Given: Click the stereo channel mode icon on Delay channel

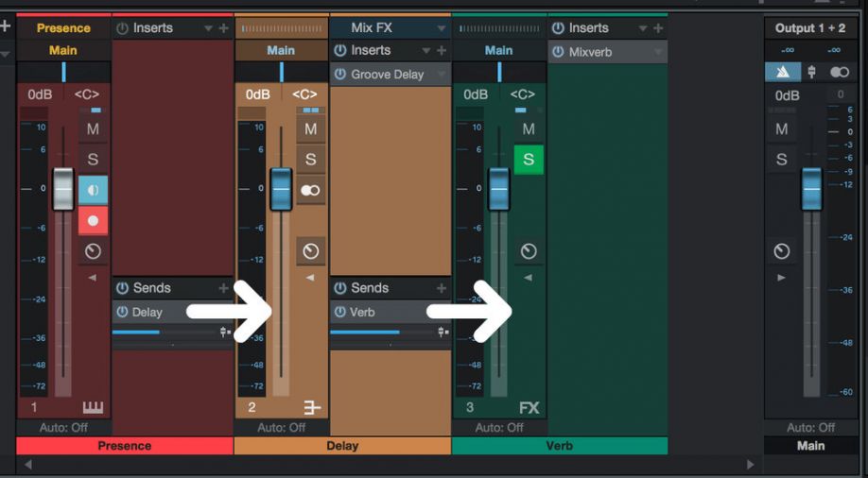Looking at the screenshot, I should [x=310, y=190].
